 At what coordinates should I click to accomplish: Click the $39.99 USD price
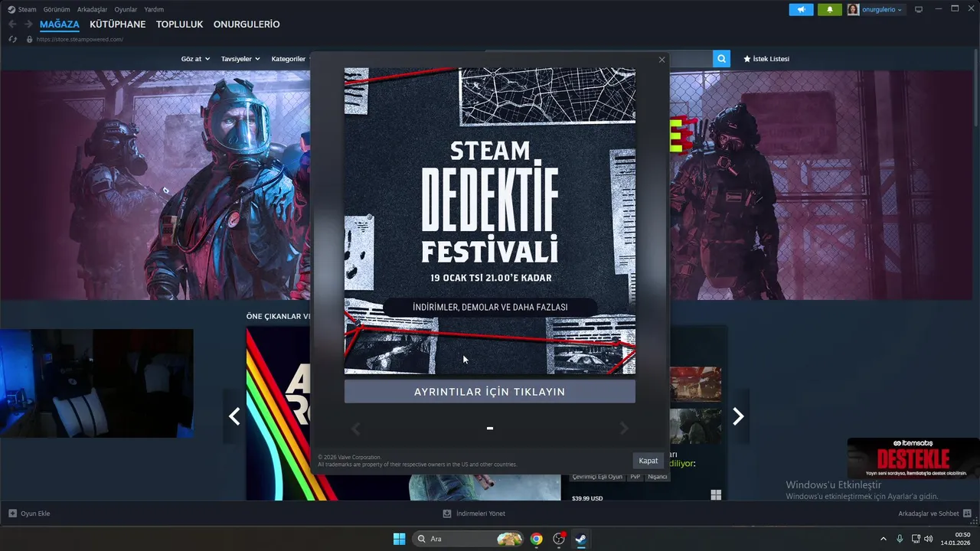(587, 498)
